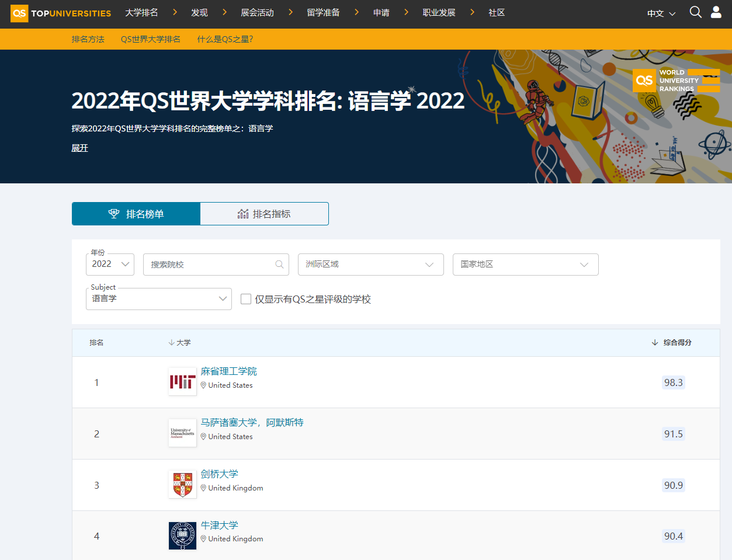
Task: Click chevron after 大学排名 in top nav
Action: (x=174, y=12)
